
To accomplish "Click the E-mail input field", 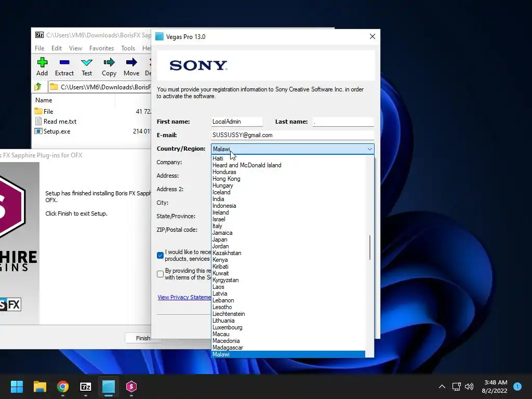I will [292, 135].
